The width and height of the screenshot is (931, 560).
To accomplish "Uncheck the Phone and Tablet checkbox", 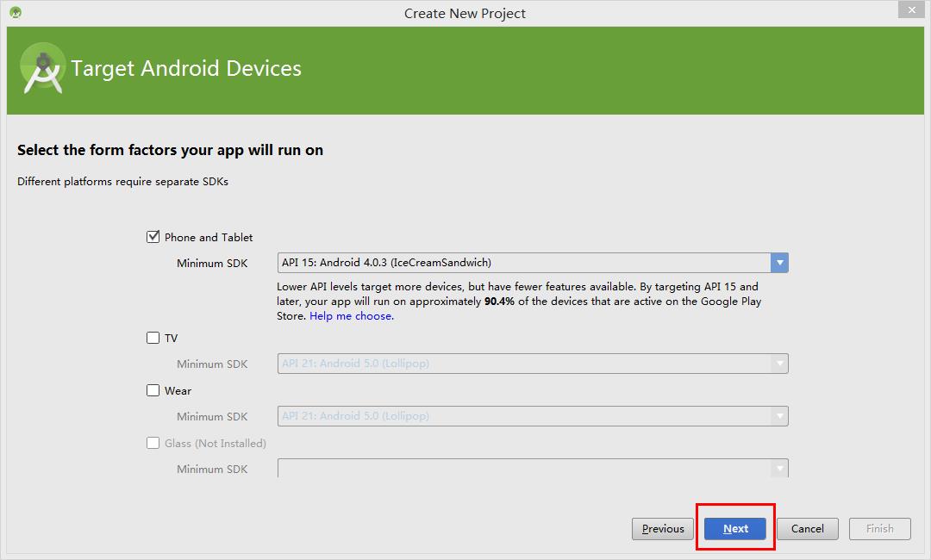I will click(x=153, y=237).
